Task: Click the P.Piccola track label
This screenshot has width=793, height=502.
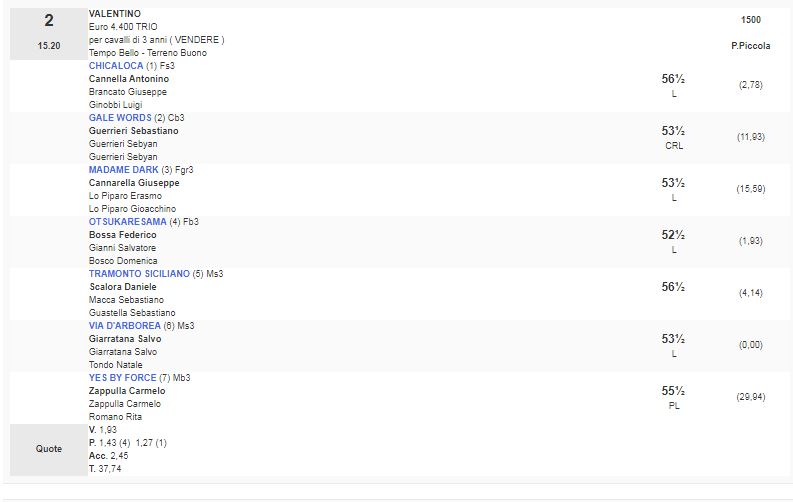Action: 750,47
